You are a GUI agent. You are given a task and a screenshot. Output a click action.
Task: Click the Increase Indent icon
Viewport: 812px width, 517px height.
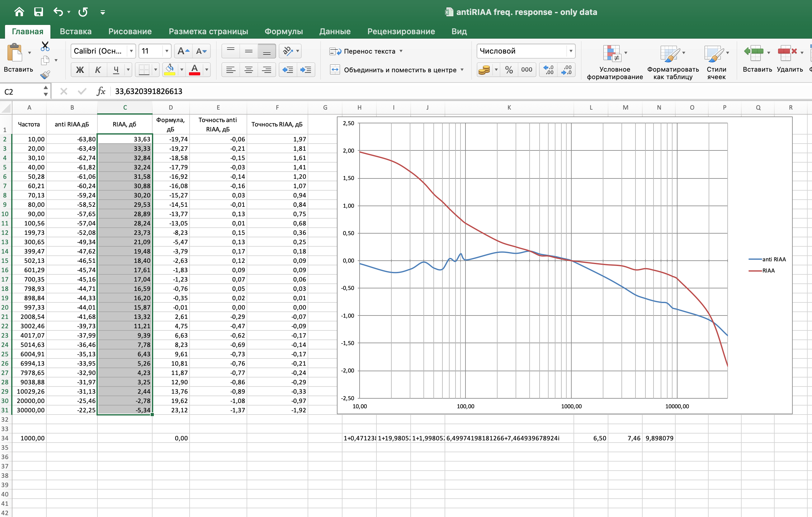(306, 70)
